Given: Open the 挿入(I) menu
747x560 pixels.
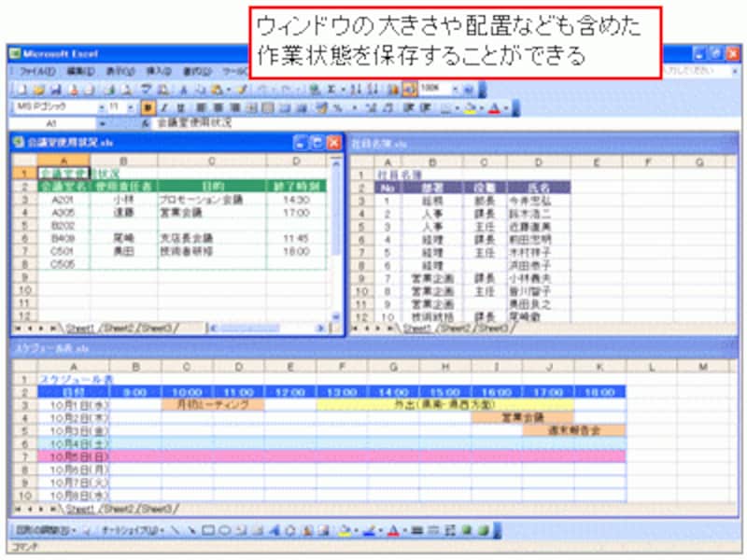Looking at the screenshot, I should (158, 72).
